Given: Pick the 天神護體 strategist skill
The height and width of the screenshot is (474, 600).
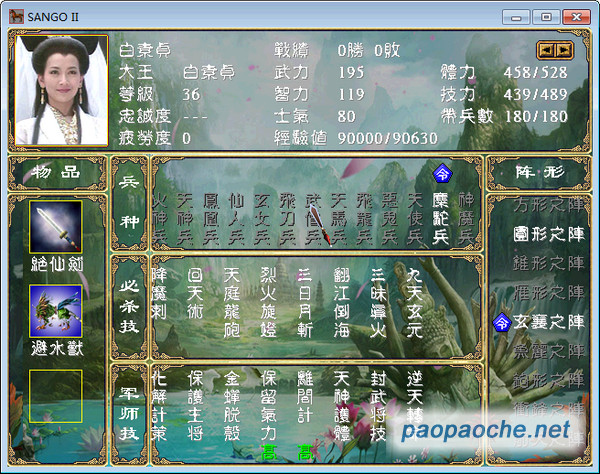Looking at the screenshot, I should point(341,406).
